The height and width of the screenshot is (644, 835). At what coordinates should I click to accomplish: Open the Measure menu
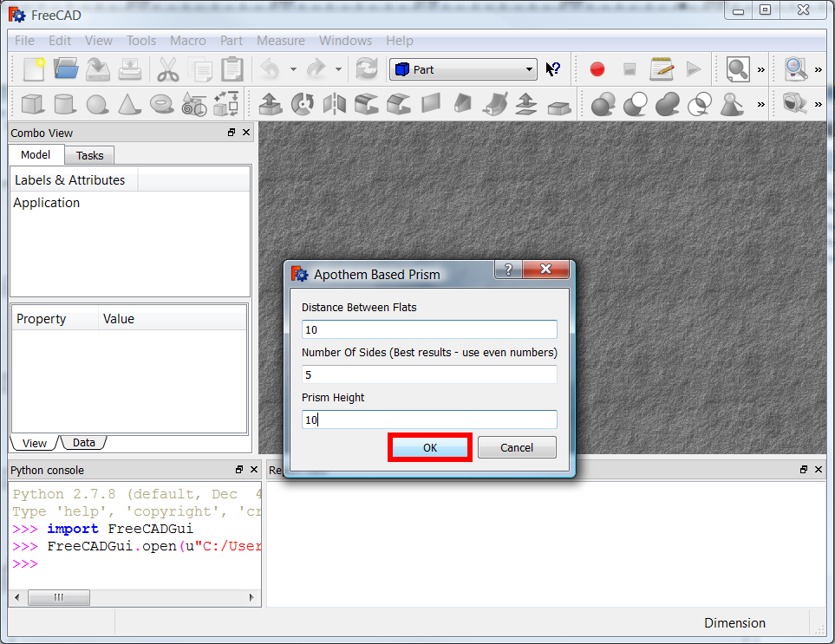coord(281,41)
